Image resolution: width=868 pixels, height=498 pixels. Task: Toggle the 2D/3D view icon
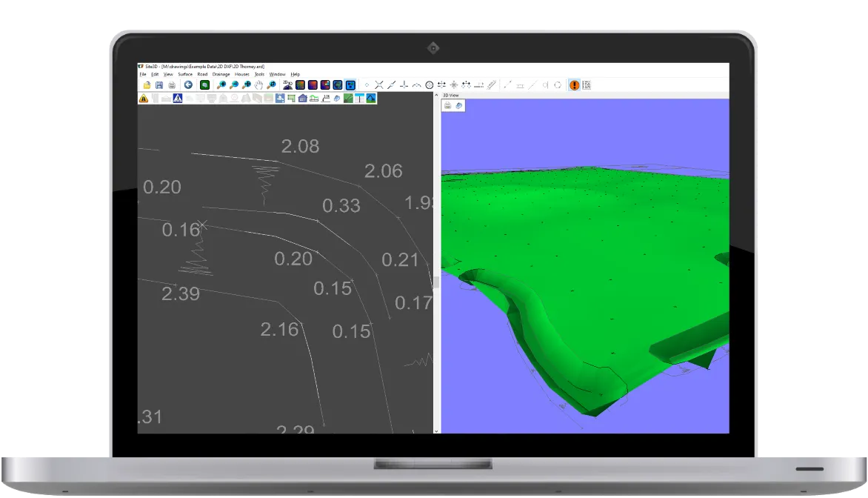(x=288, y=85)
